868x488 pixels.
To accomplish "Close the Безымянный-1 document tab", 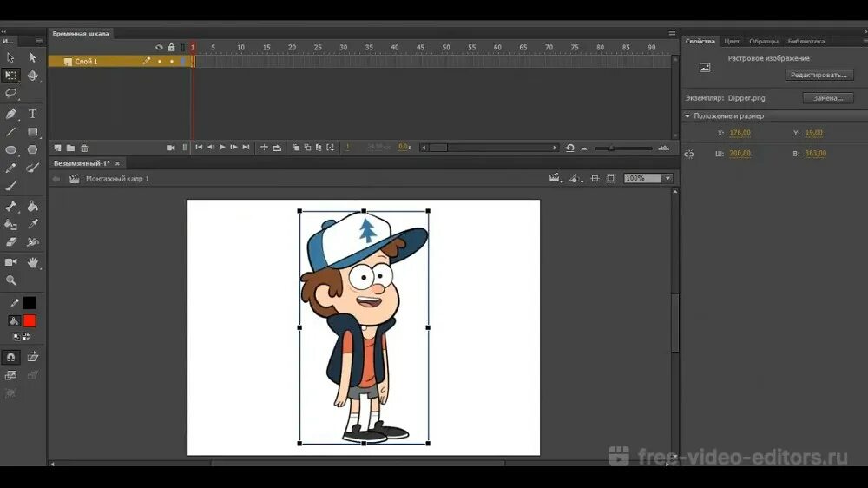I will point(117,163).
